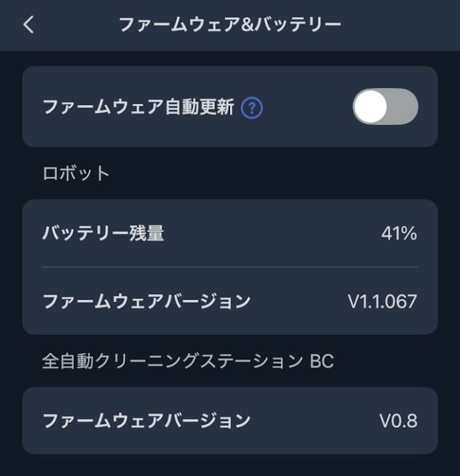
Task: Select the ロボット section header
Action: (76, 173)
